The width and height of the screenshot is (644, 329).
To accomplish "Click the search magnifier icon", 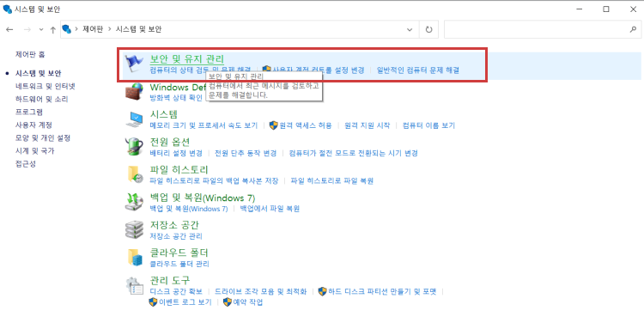I will [633, 29].
